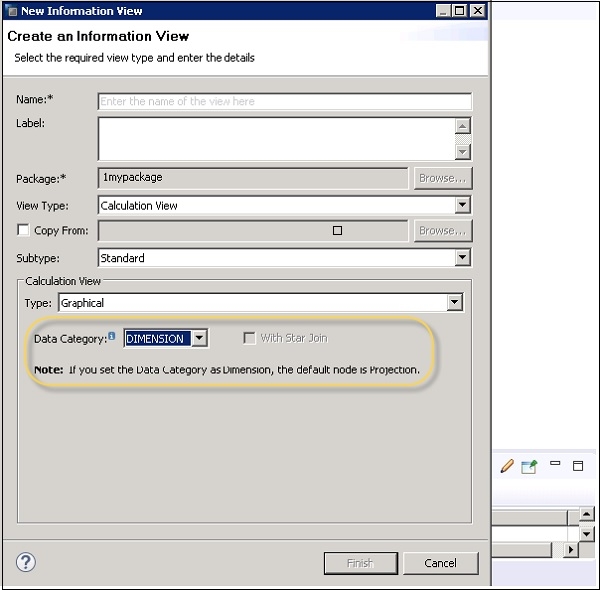Open the Data Category DIMENSION dropdown
The width and height of the screenshot is (600, 590).
click(200, 338)
